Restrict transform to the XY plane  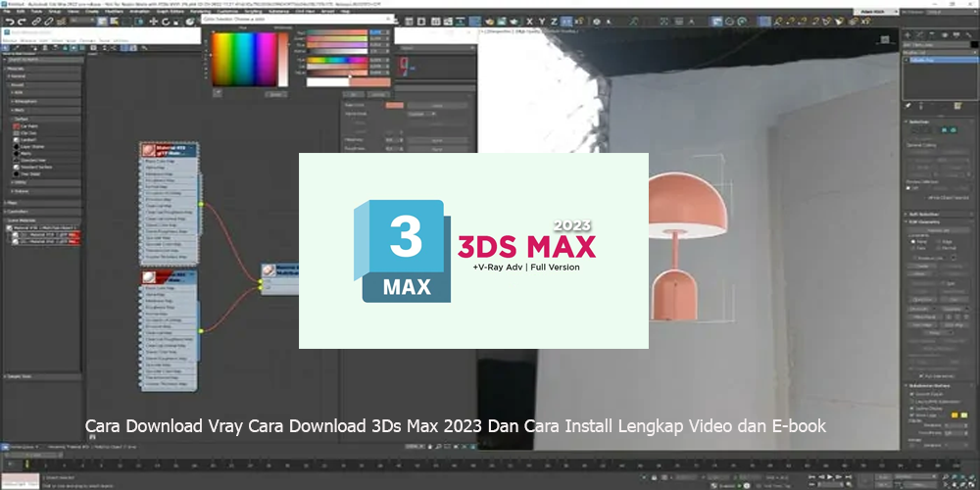[x=565, y=22]
